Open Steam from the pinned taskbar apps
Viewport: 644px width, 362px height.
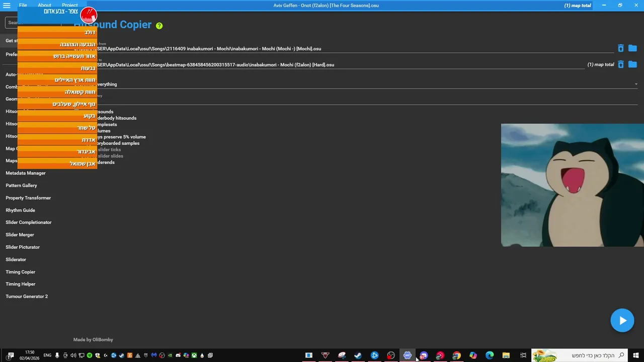358,355
